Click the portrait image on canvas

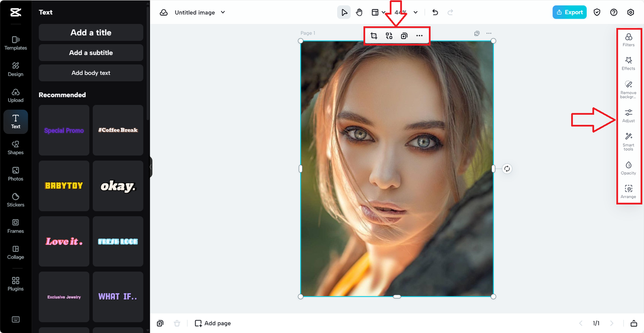coord(397,169)
